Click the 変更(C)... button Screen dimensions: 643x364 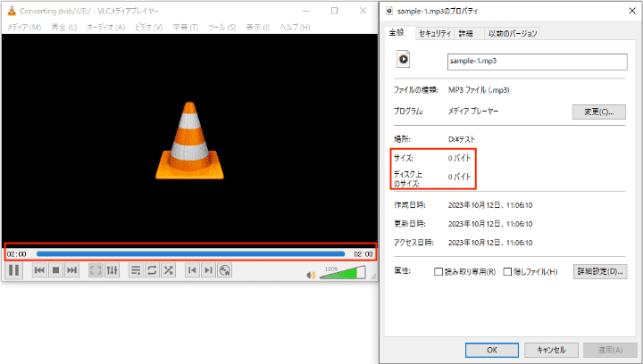tap(598, 112)
